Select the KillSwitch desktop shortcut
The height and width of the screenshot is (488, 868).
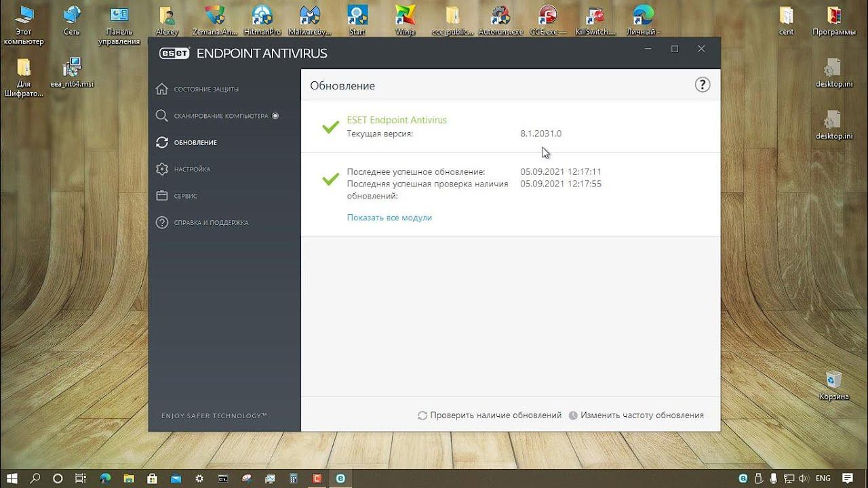click(x=595, y=20)
